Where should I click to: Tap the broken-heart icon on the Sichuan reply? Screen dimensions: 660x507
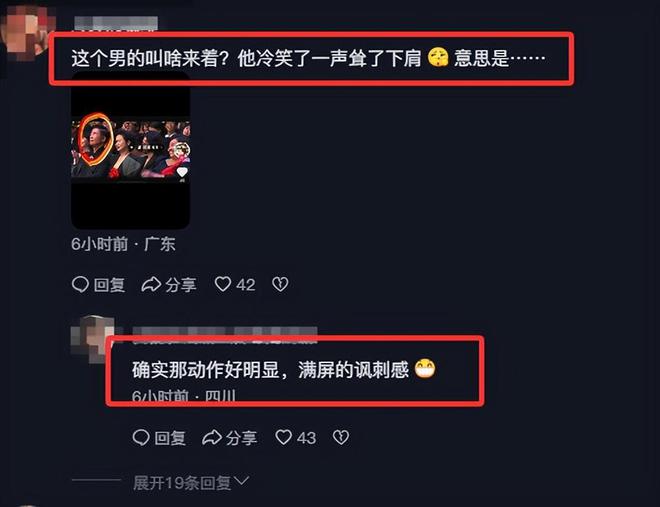[341, 438]
